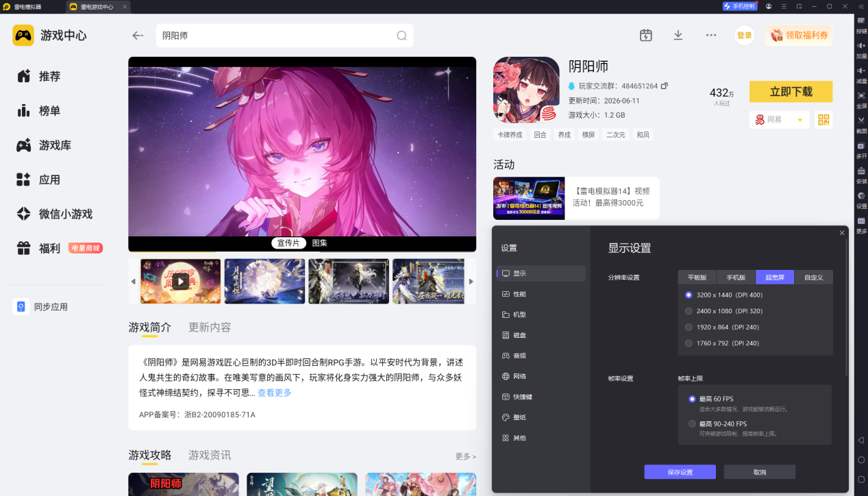Expand description with 查看更多 link
Image resolution: width=868 pixels, height=496 pixels.
[x=274, y=393]
